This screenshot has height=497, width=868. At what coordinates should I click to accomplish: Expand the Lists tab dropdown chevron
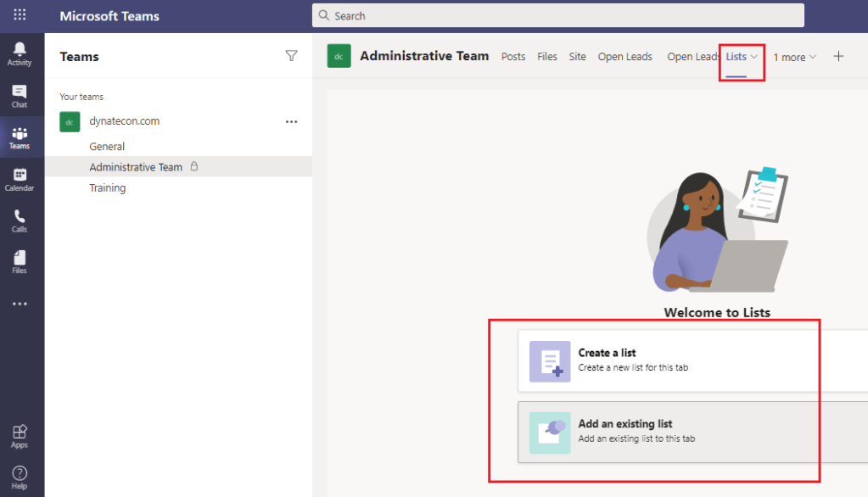click(x=754, y=57)
